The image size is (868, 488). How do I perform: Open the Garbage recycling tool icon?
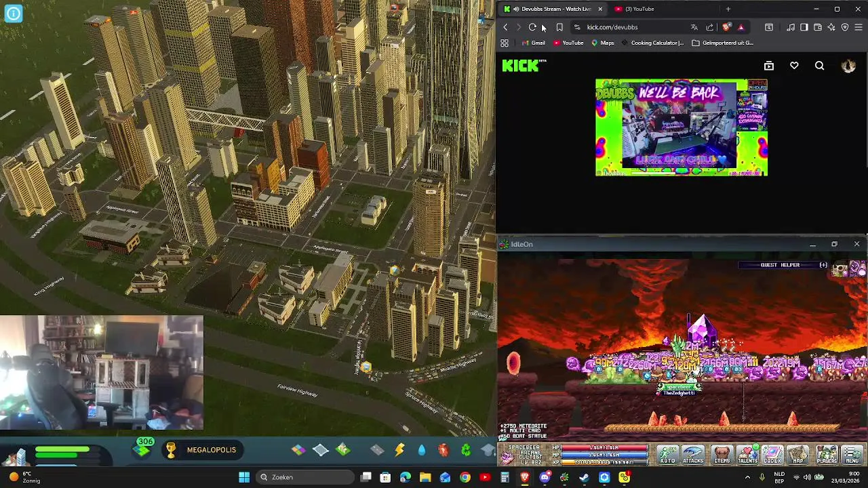coord(466,449)
